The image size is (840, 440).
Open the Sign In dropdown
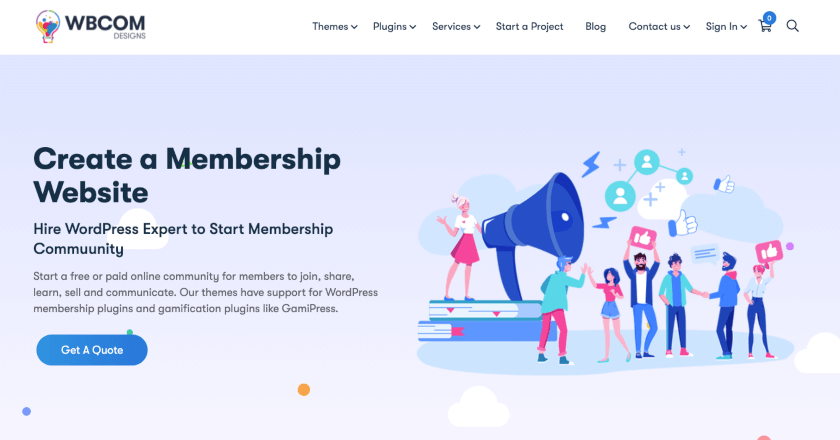[x=726, y=26]
